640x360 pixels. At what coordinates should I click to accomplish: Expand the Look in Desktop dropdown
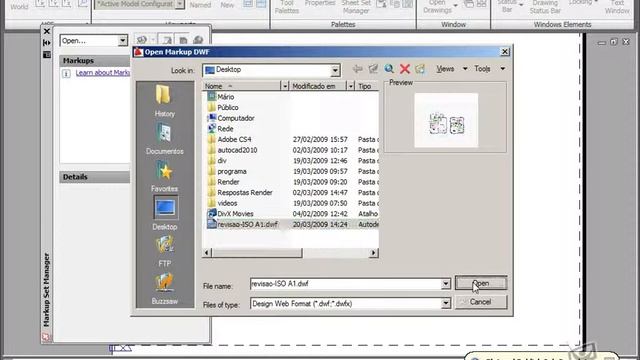(x=335, y=70)
